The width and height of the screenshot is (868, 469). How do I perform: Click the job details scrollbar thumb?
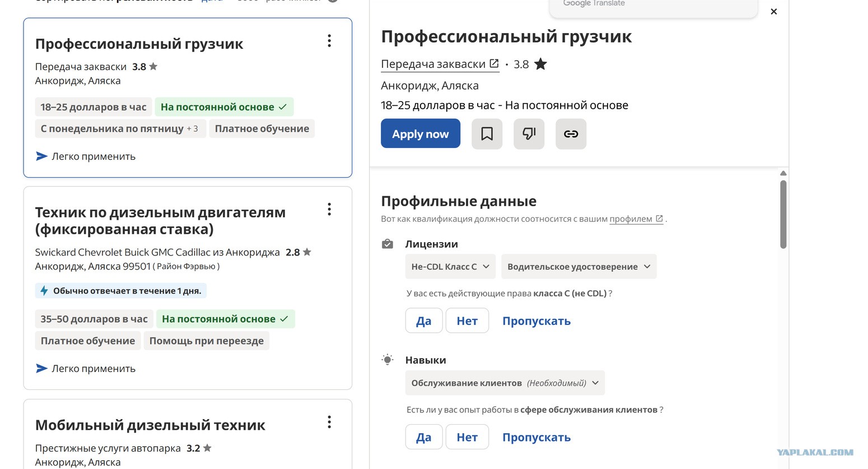click(783, 215)
